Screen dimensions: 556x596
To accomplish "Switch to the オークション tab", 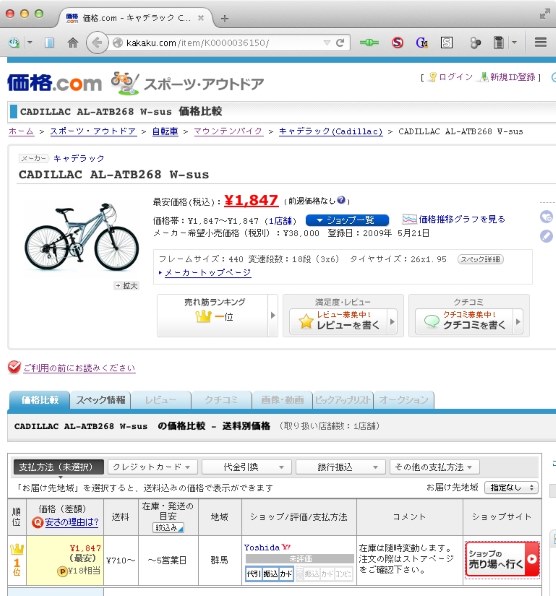I will pos(404,400).
